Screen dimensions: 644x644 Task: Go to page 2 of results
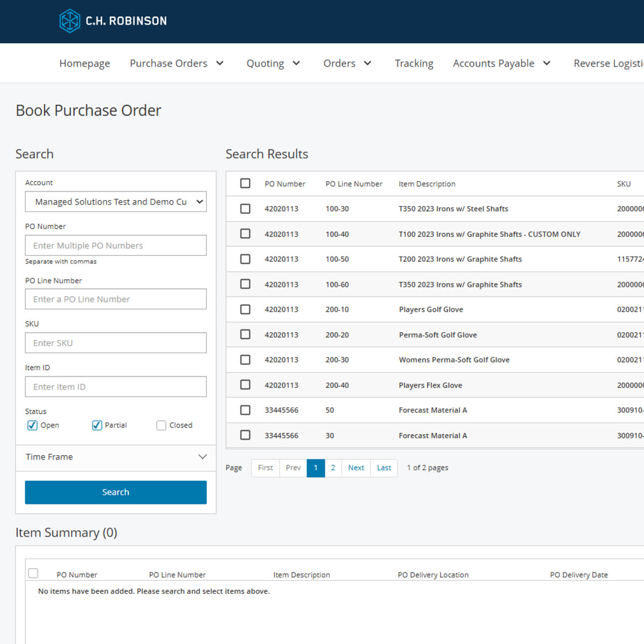pyautogui.click(x=333, y=468)
